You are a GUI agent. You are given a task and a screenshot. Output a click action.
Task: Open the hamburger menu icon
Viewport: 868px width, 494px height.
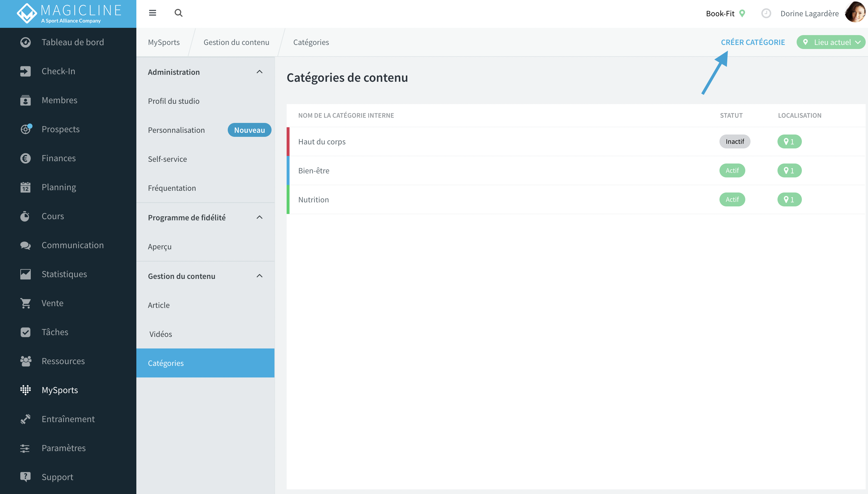(152, 13)
